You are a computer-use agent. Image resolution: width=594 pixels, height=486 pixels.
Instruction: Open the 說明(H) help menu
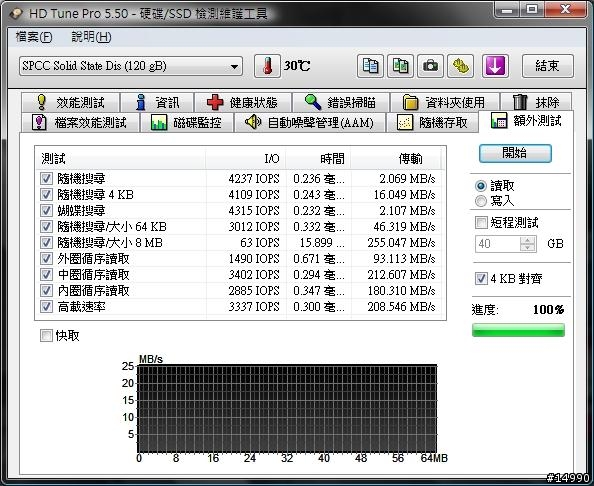tap(91, 37)
